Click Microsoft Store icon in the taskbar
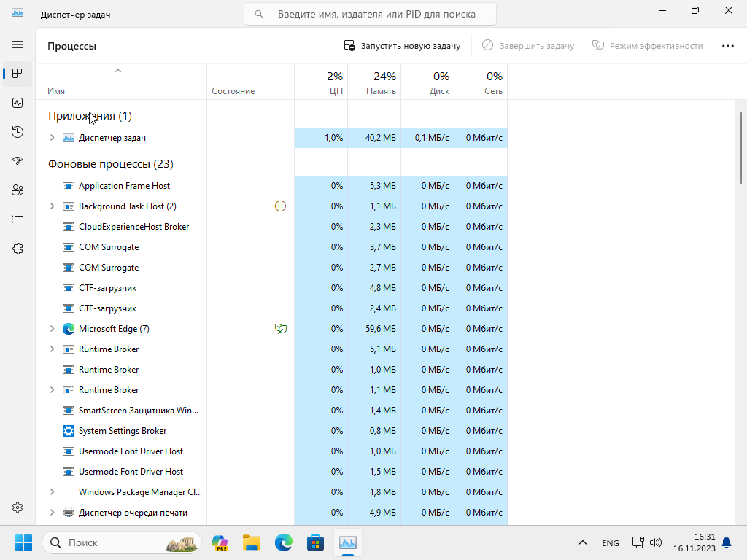The height and width of the screenshot is (560, 747). [x=315, y=542]
